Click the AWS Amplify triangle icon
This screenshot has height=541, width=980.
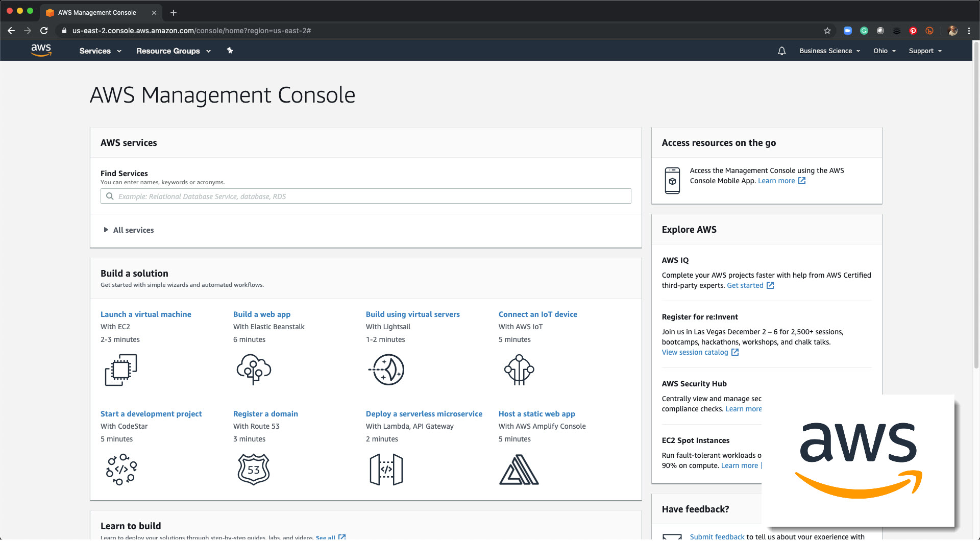519,469
